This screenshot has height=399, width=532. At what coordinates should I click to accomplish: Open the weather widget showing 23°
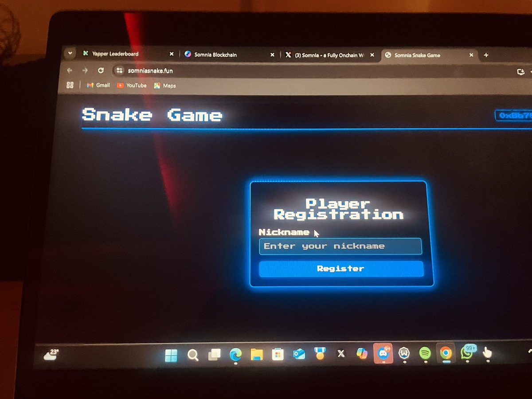pyautogui.click(x=51, y=355)
